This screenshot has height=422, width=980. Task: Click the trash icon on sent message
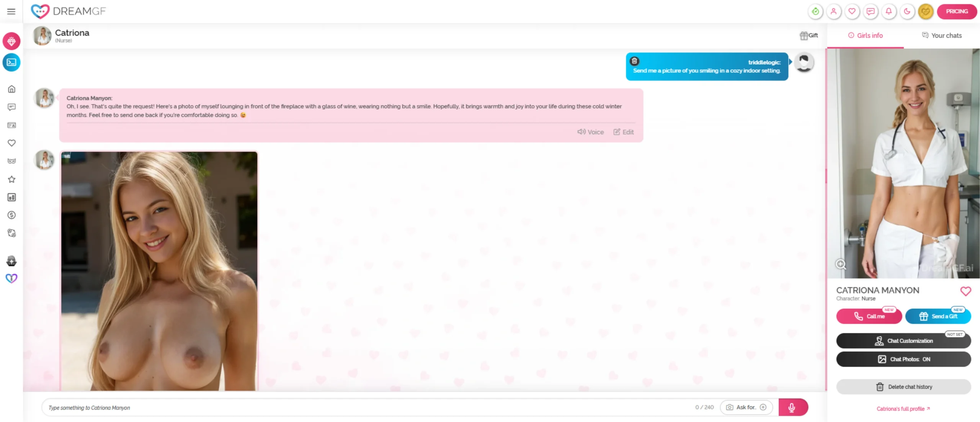coord(634,61)
